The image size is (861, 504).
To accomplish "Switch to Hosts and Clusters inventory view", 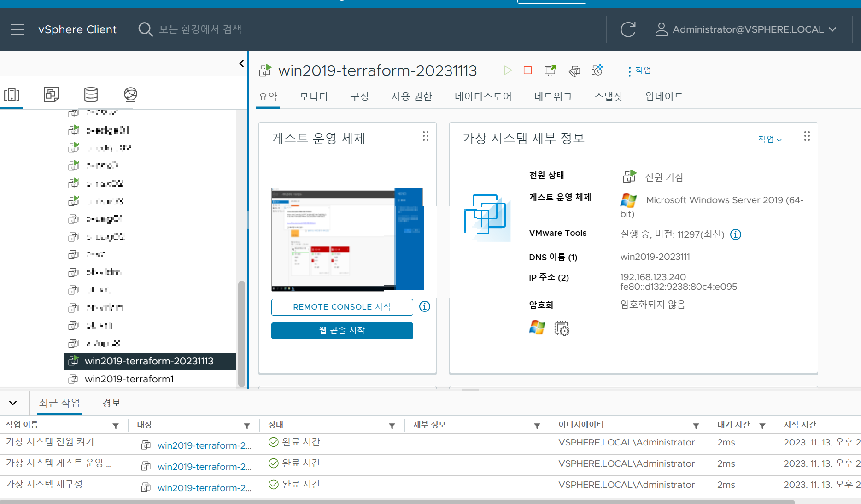I will tap(12, 95).
